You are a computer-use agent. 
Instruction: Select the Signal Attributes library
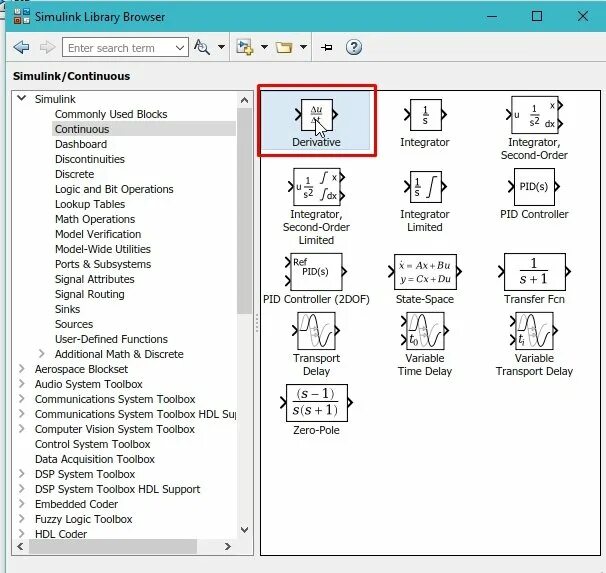pos(95,279)
